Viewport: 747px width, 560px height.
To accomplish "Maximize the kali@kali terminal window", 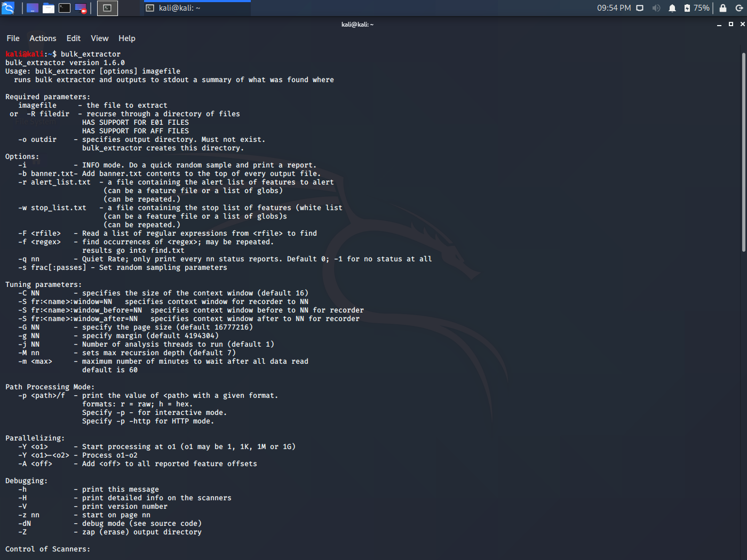I will (x=731, y=25).
